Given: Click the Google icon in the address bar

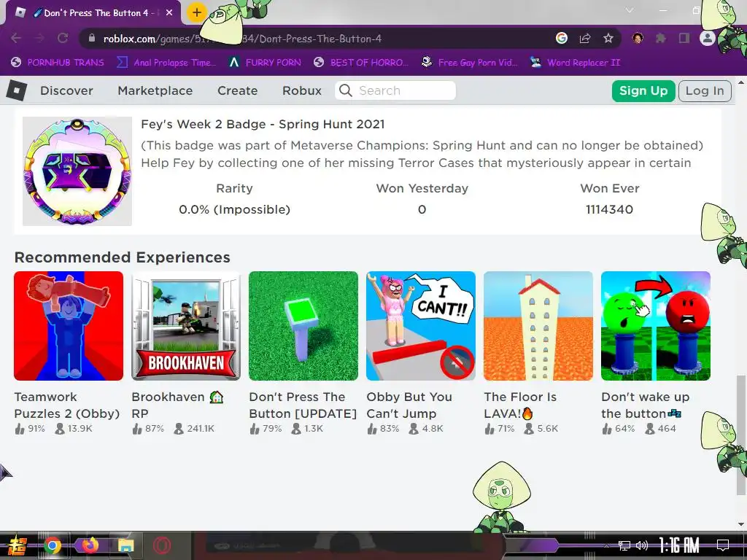Looking at the screenshot, I should click(562, 38).
